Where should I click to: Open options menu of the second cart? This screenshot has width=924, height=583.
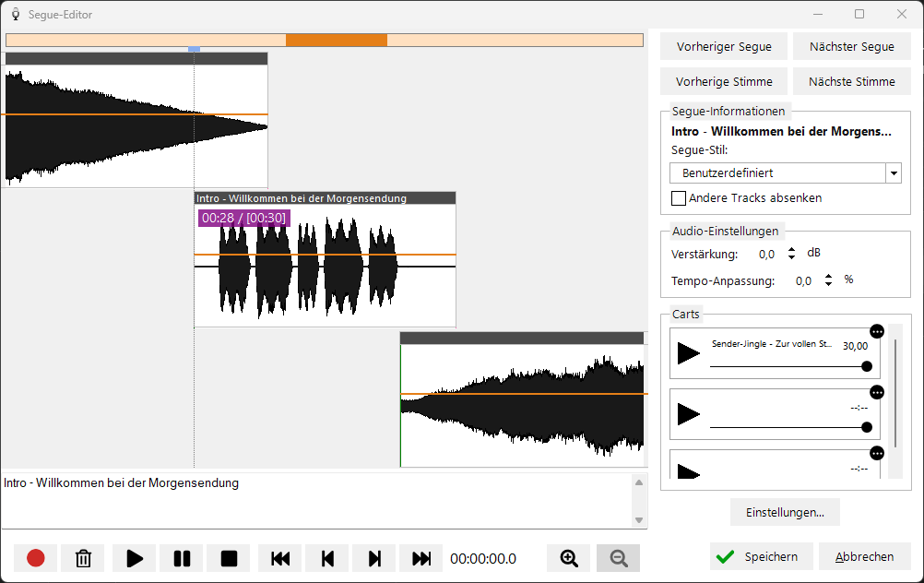(877, 392)
